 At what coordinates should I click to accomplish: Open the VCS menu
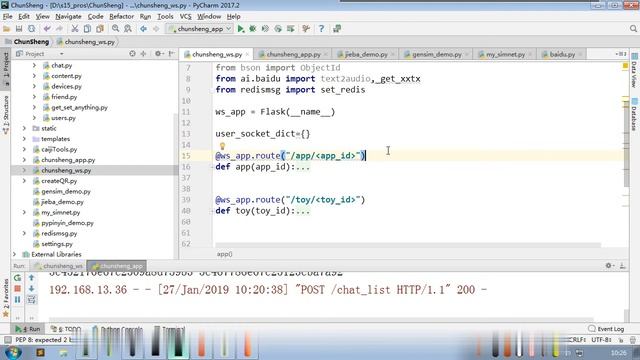pyautogui.click(x=185, y=17)
